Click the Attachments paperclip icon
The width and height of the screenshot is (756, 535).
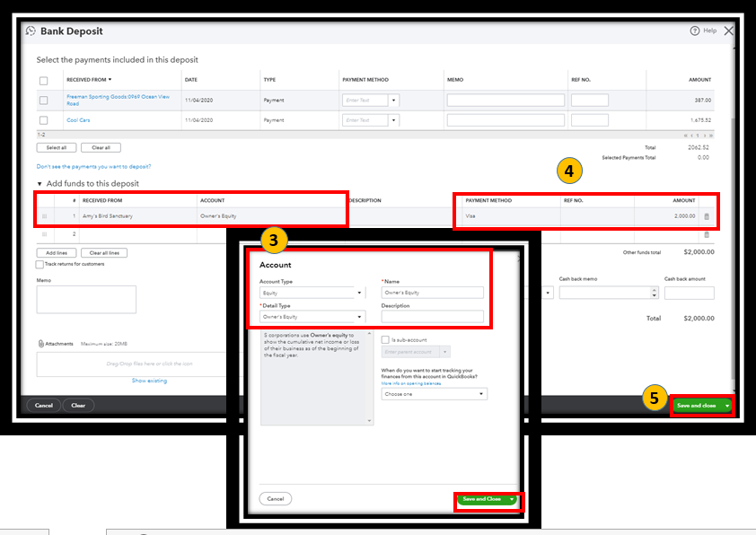[41, 344]
